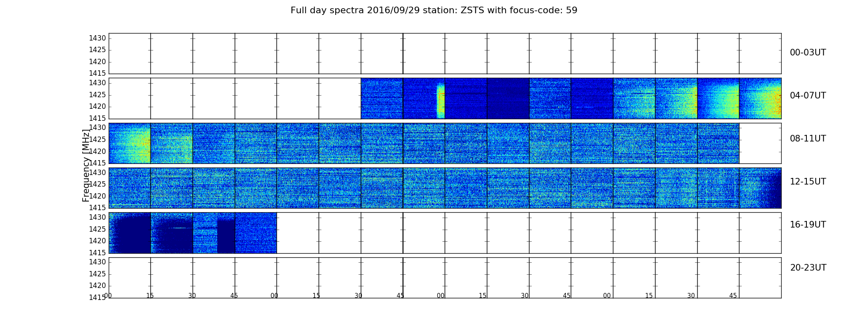Select the "00-03UT" row label

tap(808, 53)
